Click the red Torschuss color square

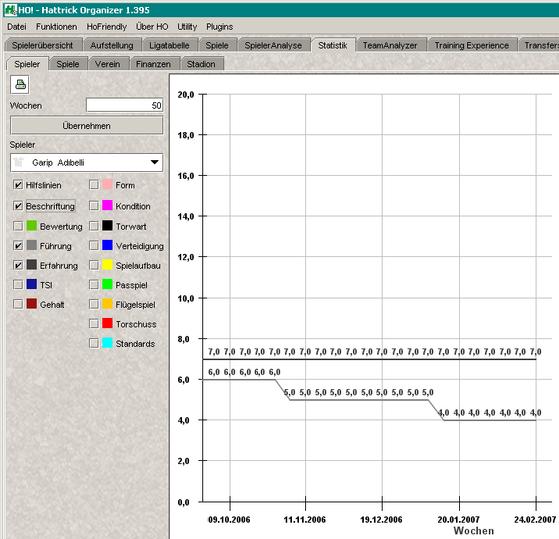[107, 323]
